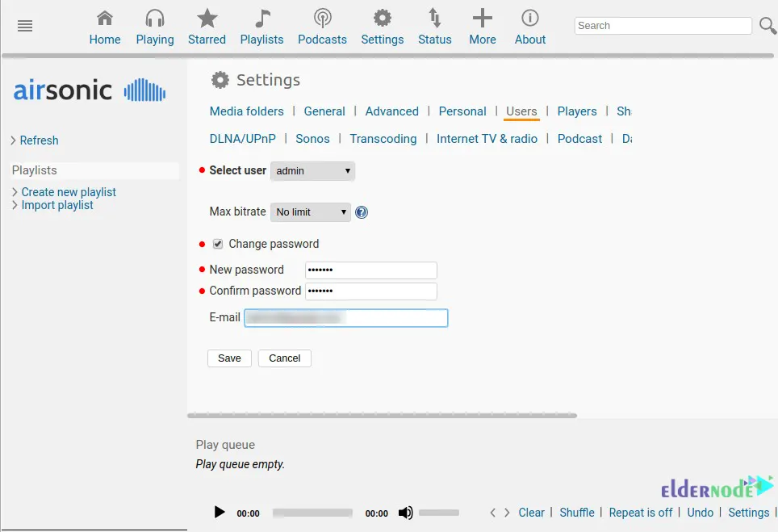Open the hamburger menu icon
Viewport: 778px width, 532px height.
[25, 26]
